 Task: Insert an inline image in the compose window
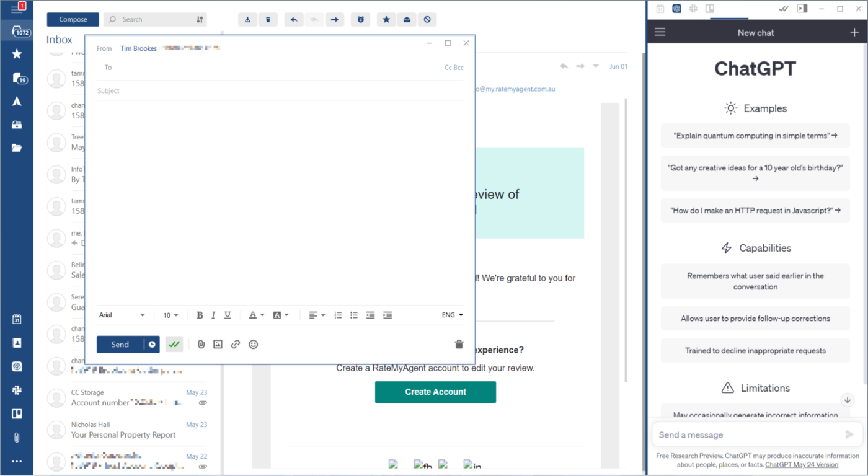point(218,345)
